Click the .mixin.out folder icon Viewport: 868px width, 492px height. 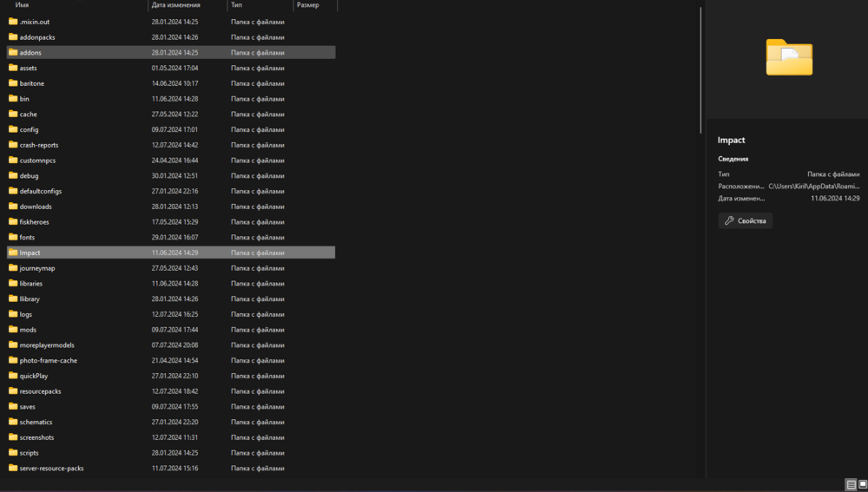point(13,22)
